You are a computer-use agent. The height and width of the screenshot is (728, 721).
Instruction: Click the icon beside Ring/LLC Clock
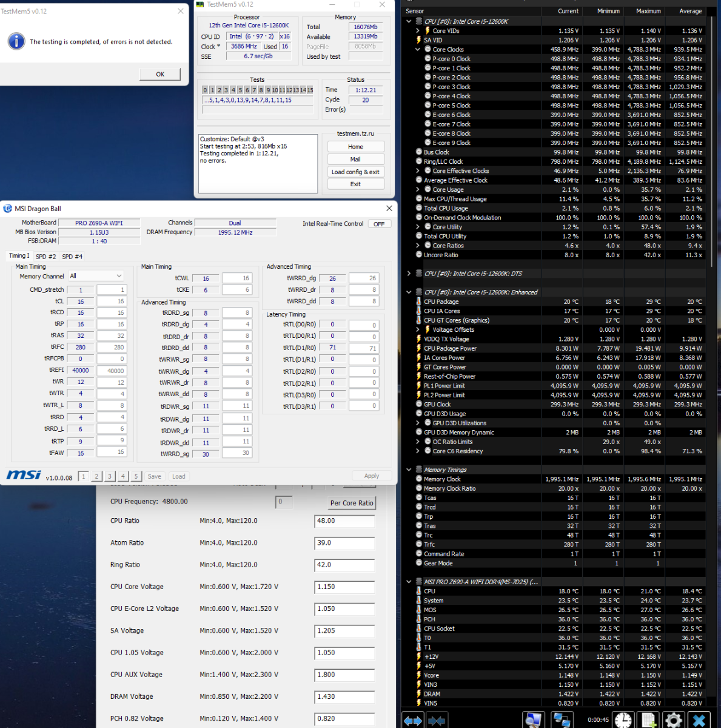coord(418,161)
